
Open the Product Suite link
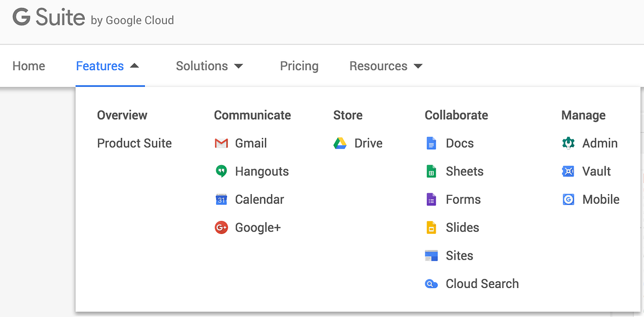pos(134,143)
